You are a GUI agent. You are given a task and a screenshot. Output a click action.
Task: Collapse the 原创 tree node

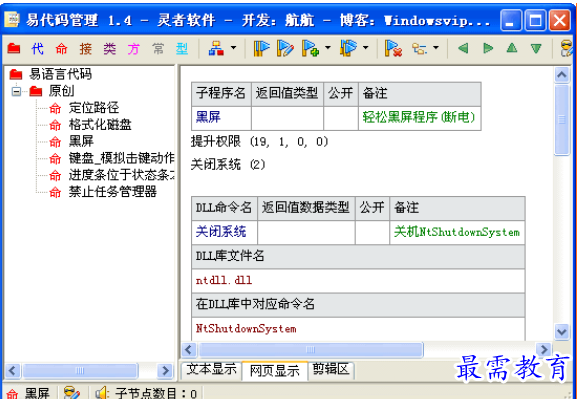point(16,91)
